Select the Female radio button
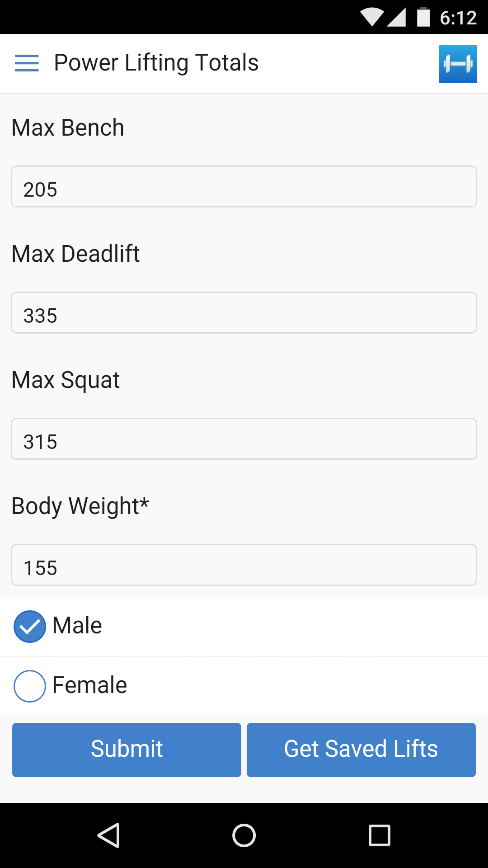This screenshot has height=868, width=488. coord(29,685)
